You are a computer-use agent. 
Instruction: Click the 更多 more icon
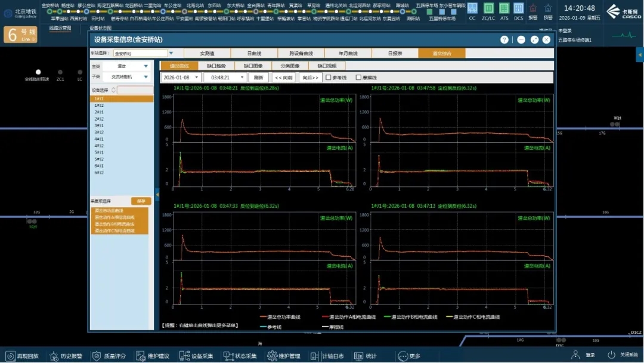coord(408,356)
